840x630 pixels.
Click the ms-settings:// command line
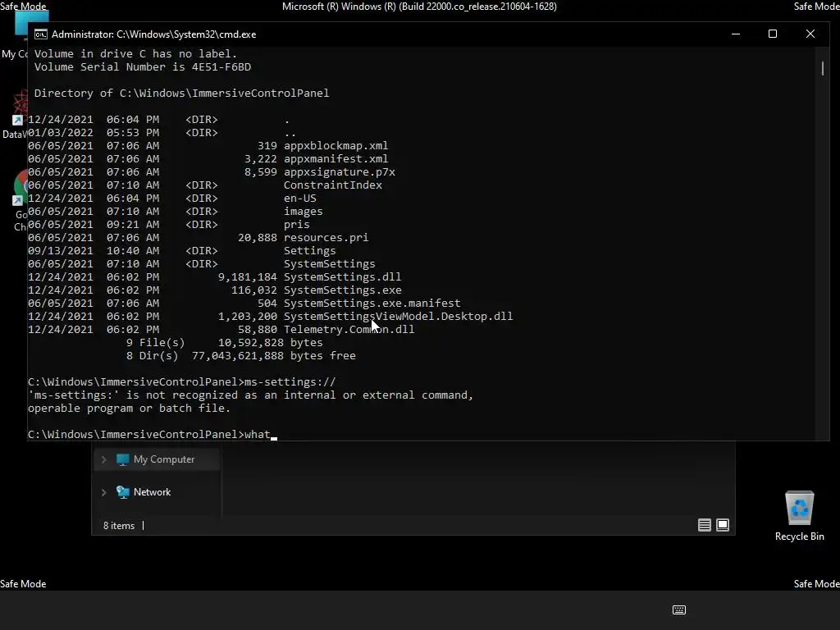pos(181,382)
